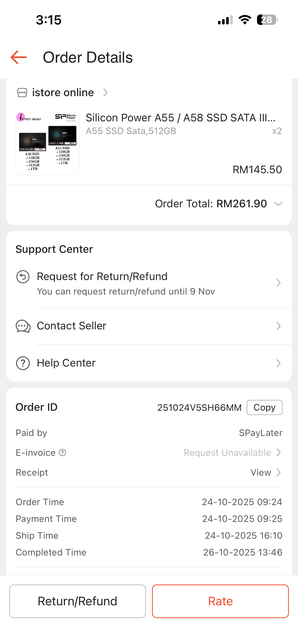Viewport: 298px width, 644px height.
Task: Copy the Order ID
Action: click(x=264, y=407)
